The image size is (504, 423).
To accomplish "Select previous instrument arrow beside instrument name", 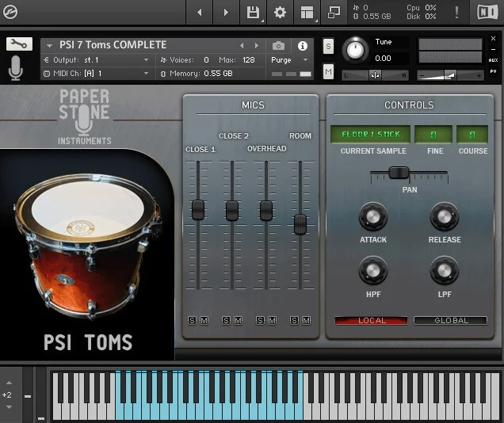I will tap(242, 46).
